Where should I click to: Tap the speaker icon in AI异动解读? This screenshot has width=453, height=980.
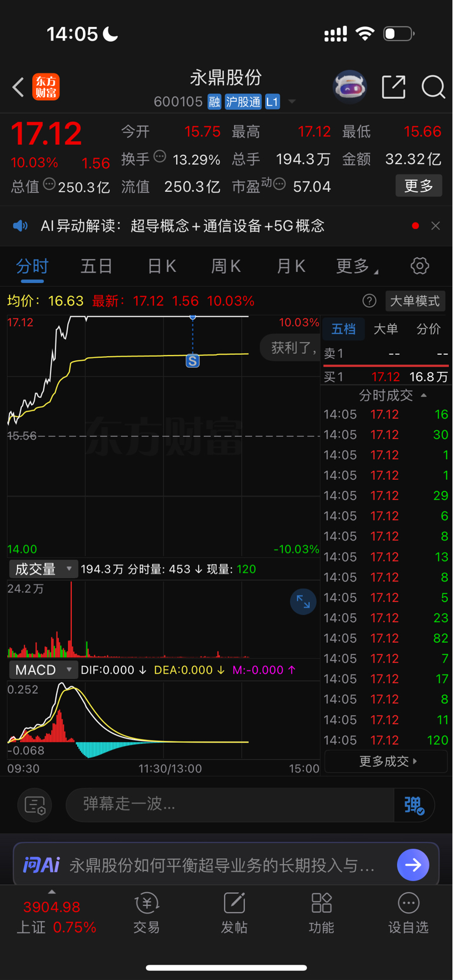pyautogui.click(x=21, y=226)
